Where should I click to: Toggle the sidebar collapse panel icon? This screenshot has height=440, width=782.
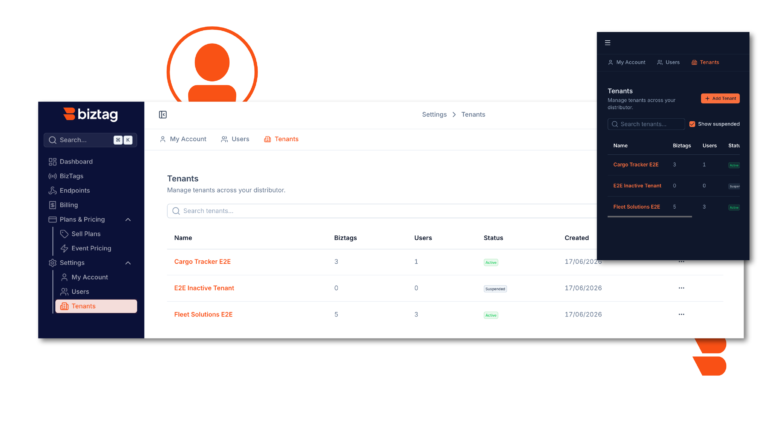(x=163, y=115)
